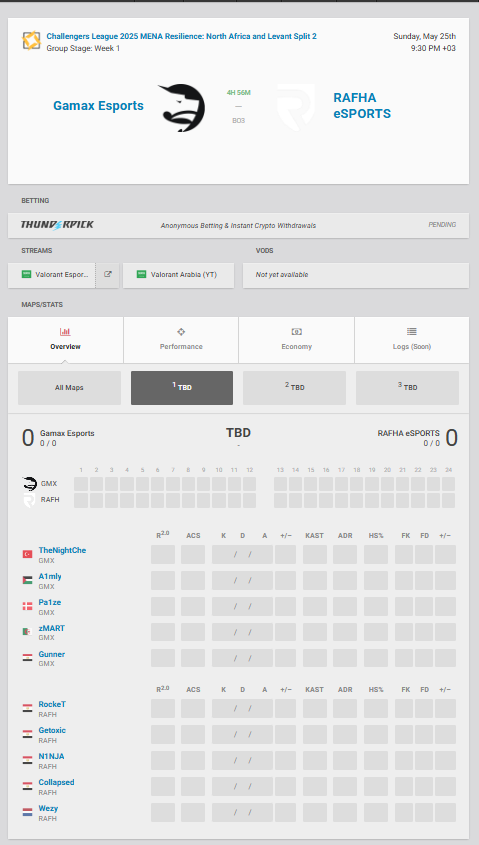Open Gamax Esports team page
This screenshot has width=479, height=845.
[x=98, y=106]
